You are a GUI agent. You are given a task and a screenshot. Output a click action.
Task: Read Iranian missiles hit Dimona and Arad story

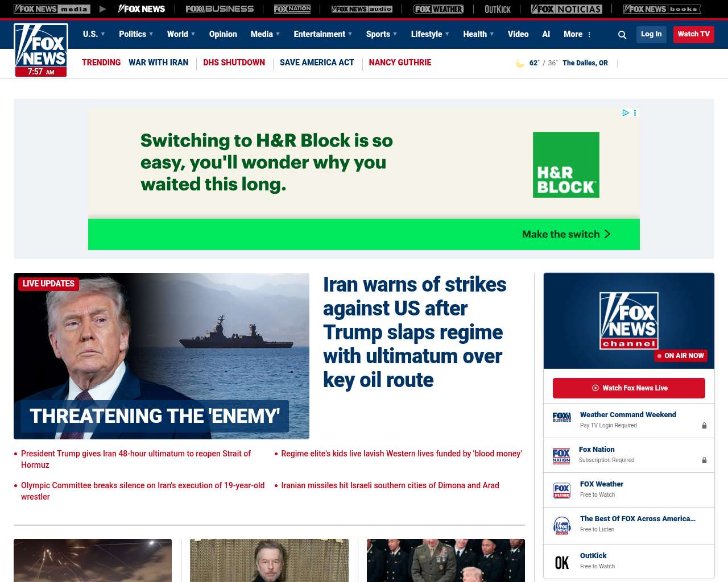(x=390, y=485)
